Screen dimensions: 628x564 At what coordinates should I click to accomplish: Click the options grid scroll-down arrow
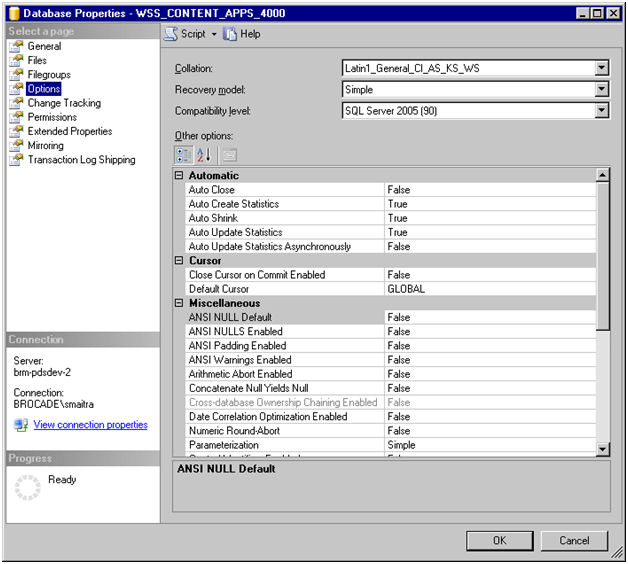[602, 451]
